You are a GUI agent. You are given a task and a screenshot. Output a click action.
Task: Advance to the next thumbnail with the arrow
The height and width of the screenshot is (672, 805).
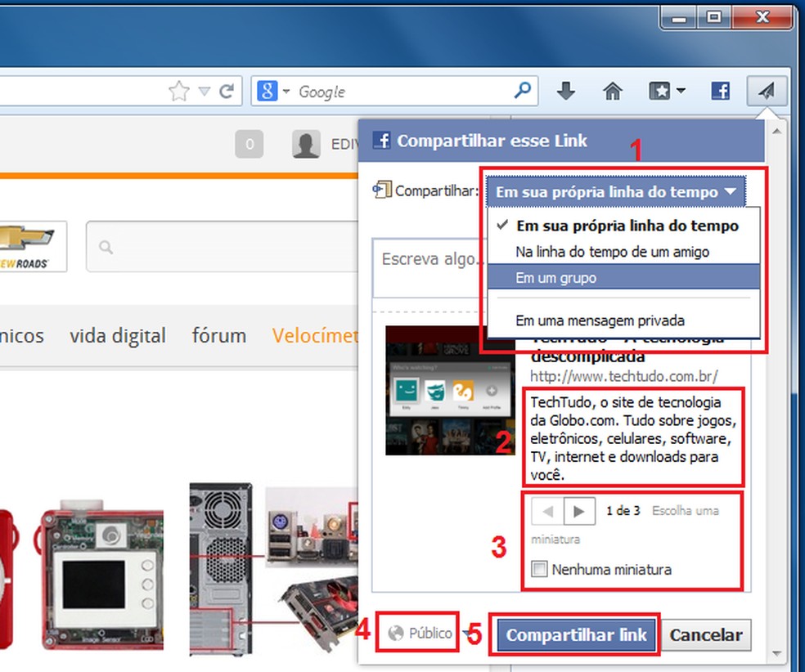581,510
